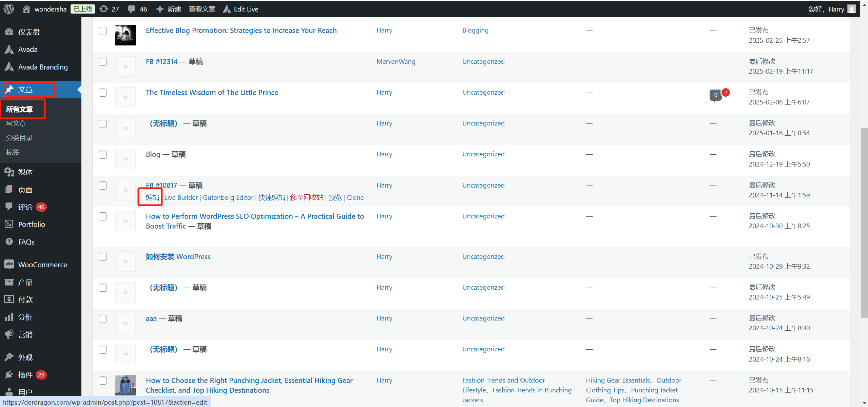The image size is (868, 407).
Task: Open comments bubble icon showing 46
Action: [x=132, y=9]
